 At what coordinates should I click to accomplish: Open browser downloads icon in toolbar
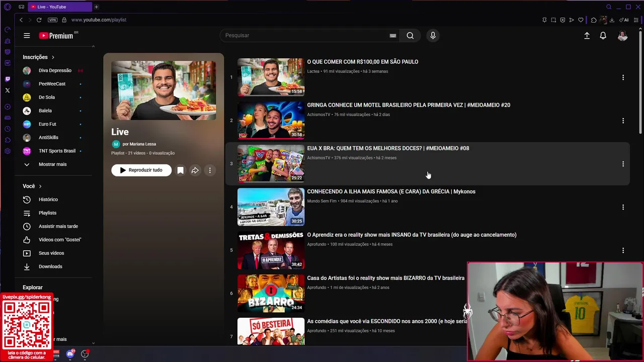coord(612,20)
